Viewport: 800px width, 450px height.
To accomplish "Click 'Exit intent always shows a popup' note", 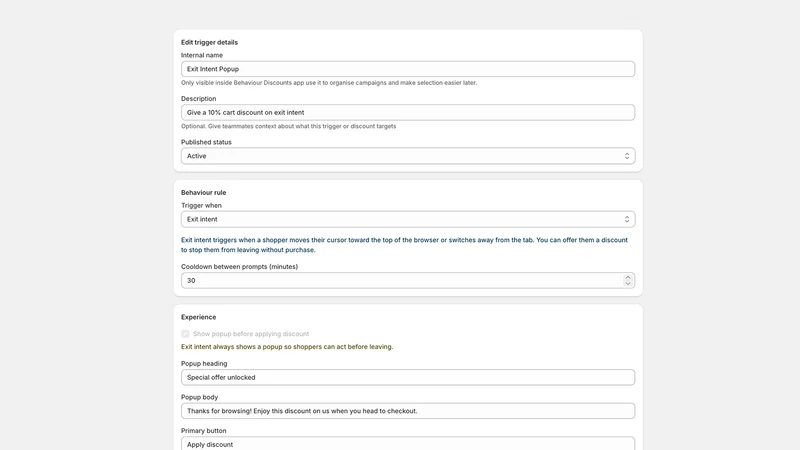I will 287,347.
